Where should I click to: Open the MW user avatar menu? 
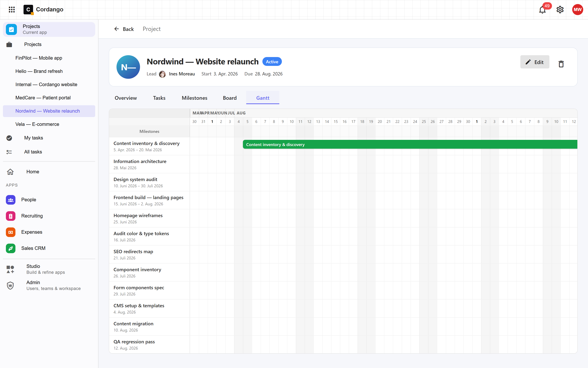click(578, 10)
